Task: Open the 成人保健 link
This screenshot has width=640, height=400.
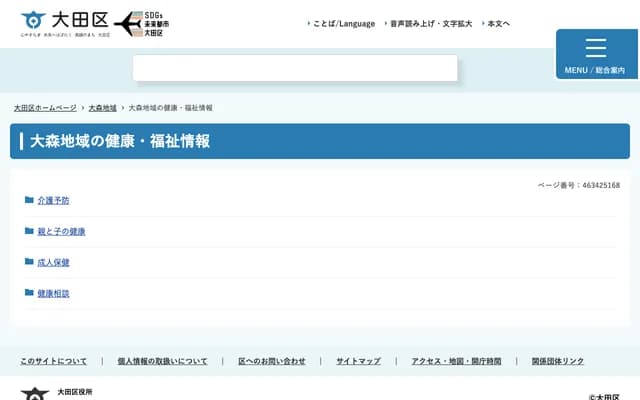Action: (x=53, y=262)
